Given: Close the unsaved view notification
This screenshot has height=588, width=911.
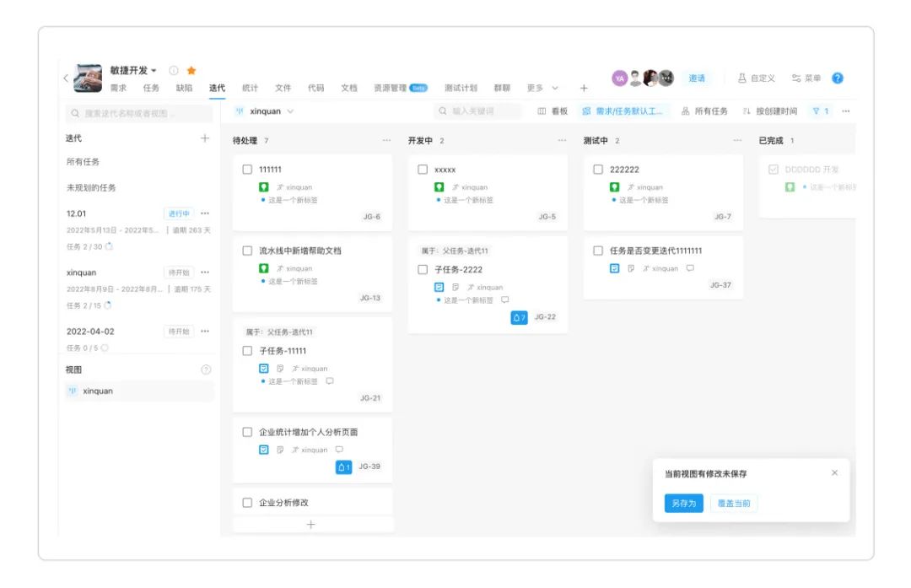Looking at the screenshot, I should [x=834, y=473].
